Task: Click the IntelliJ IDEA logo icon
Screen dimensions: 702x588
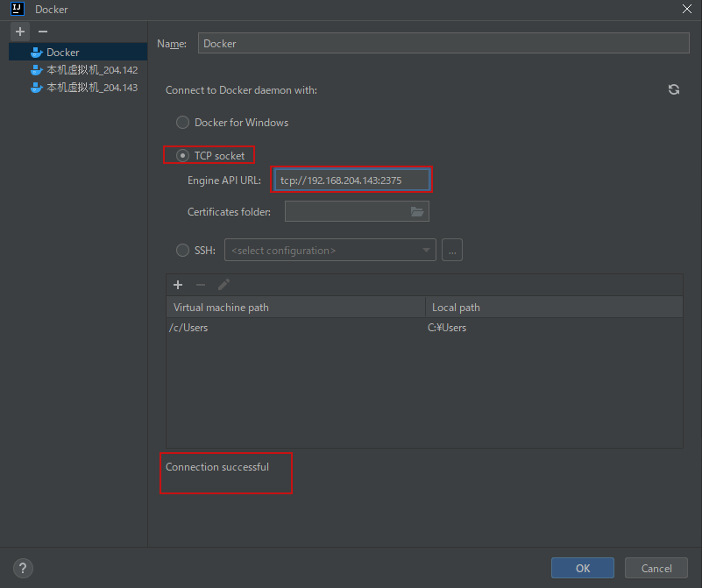Action: tap(17, 9)
